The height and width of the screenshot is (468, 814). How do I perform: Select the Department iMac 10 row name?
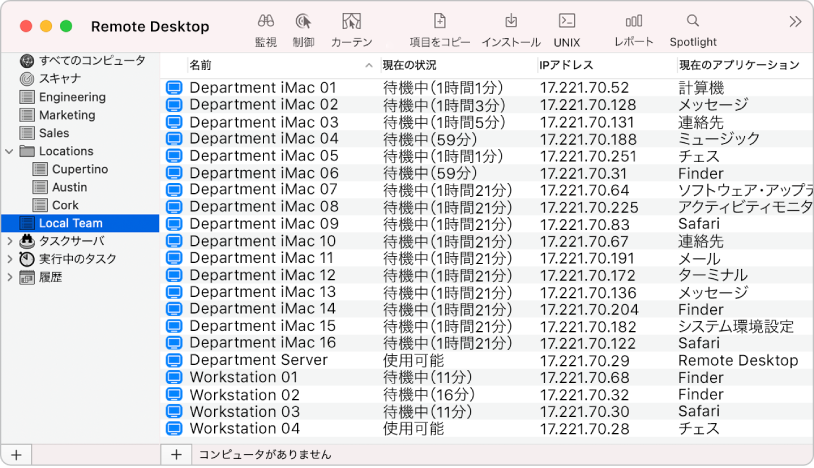263,241
